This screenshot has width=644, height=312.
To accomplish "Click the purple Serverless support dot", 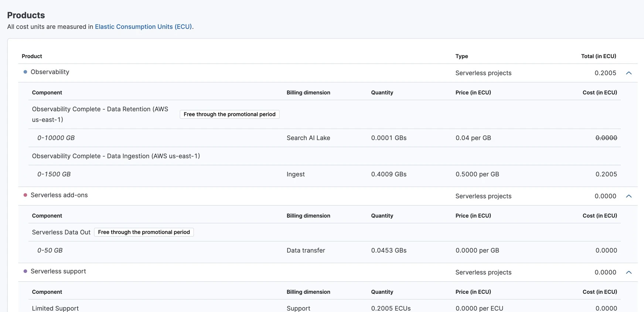I will [x=25, y=271].
